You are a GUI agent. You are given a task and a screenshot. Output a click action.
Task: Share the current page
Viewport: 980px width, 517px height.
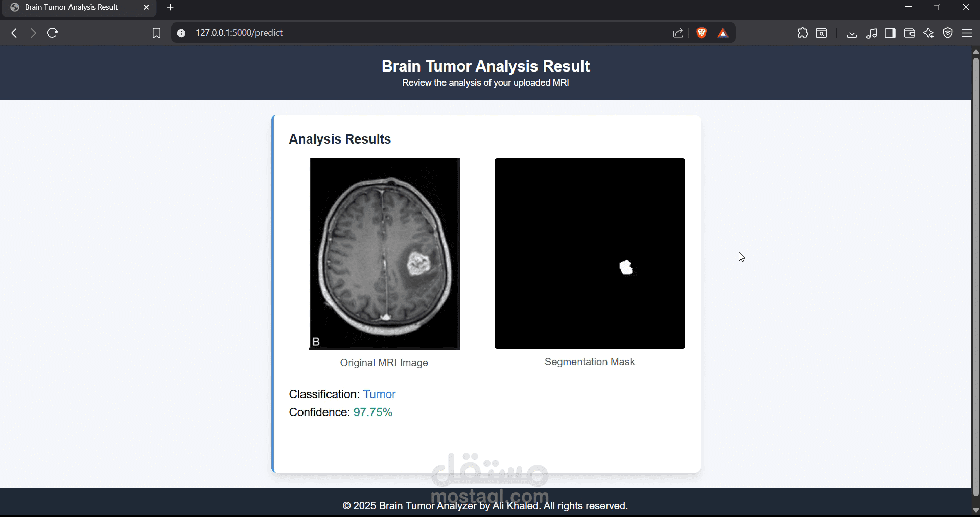pyautogui.click(x=678, y=33)
